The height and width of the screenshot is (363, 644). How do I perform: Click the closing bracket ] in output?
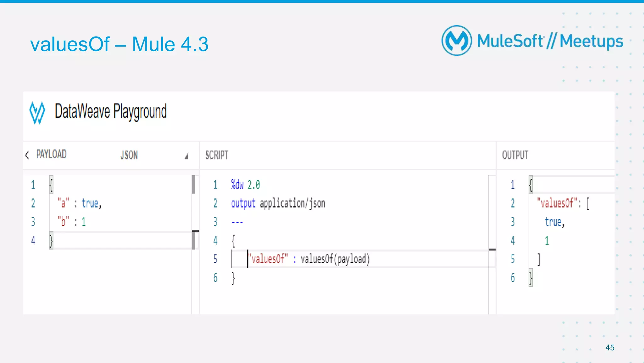point(539,260)
